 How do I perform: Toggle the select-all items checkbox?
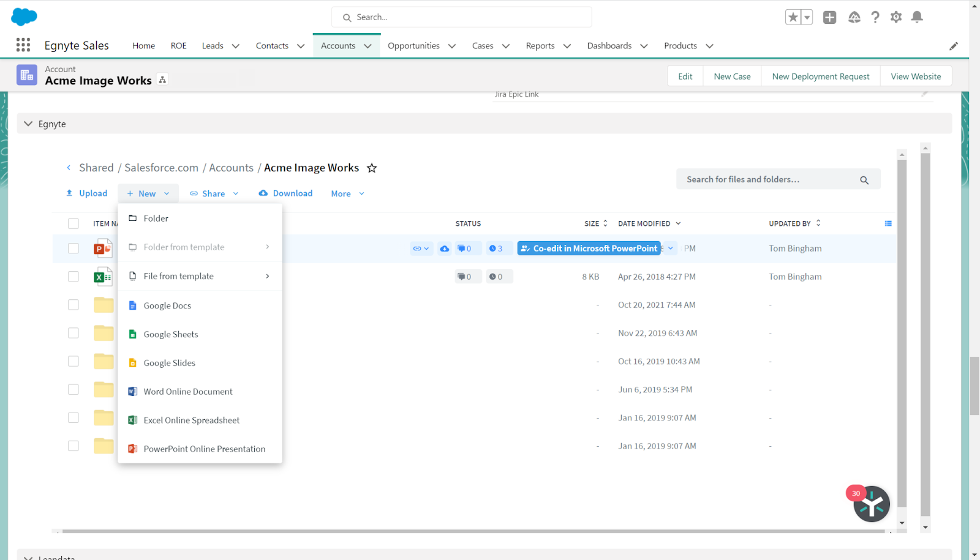73,223
